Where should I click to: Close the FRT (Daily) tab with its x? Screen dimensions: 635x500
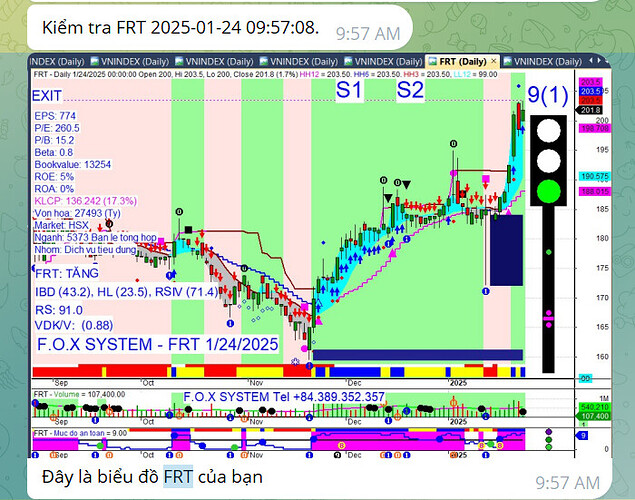pyautogui.click(x=493, y=61)
